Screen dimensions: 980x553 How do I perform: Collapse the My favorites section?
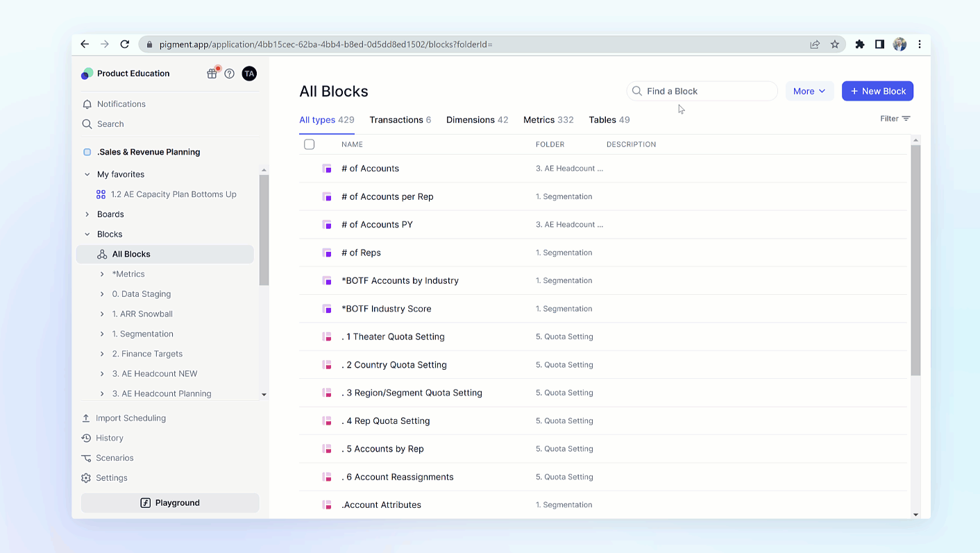tap(87, 174)
